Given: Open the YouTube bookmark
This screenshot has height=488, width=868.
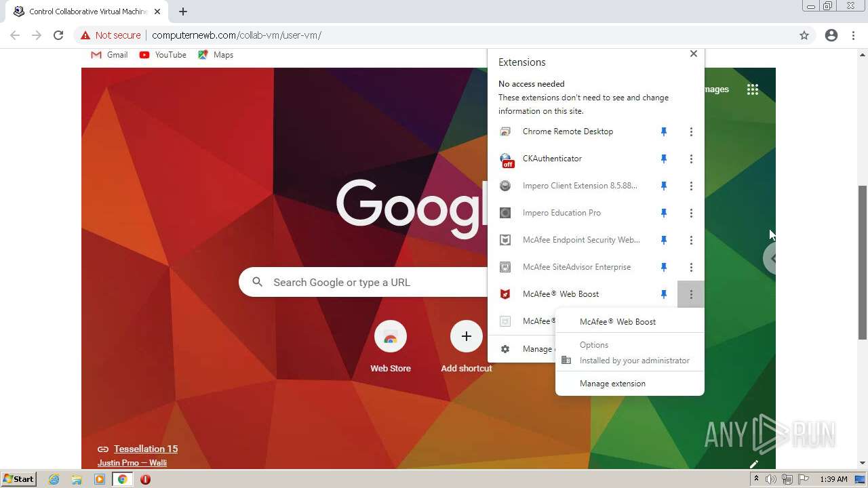Looking at the screenshot, I should point(163,55).
